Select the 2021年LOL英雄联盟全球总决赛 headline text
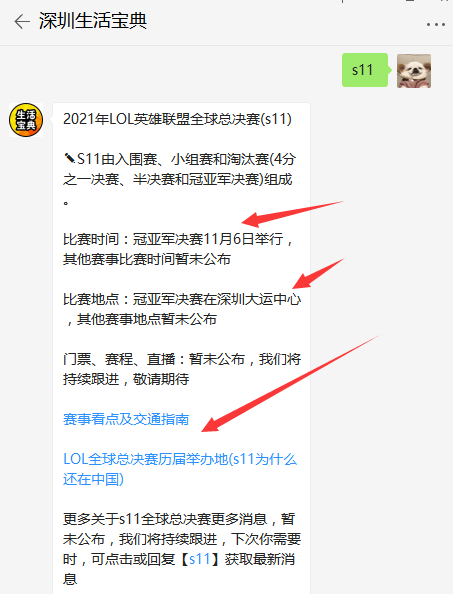The image size is (453, 594). point(177,119)
